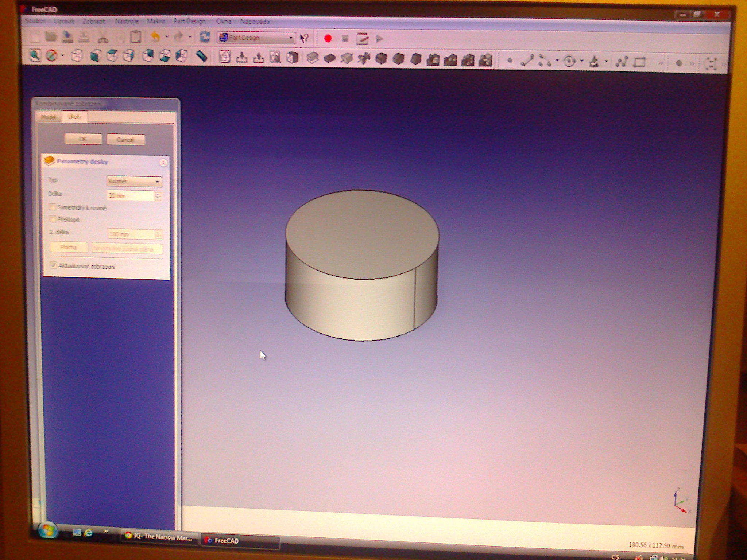Viewport: 747px width, 560px height.
Task: Click the refresh recompute icon
Action: 205,37
